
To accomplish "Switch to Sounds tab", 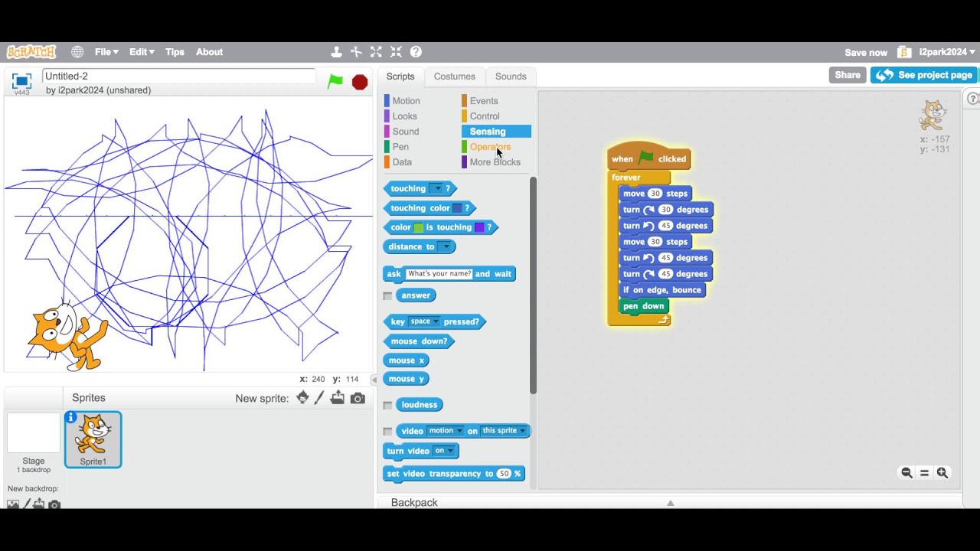I will [511, 77].
